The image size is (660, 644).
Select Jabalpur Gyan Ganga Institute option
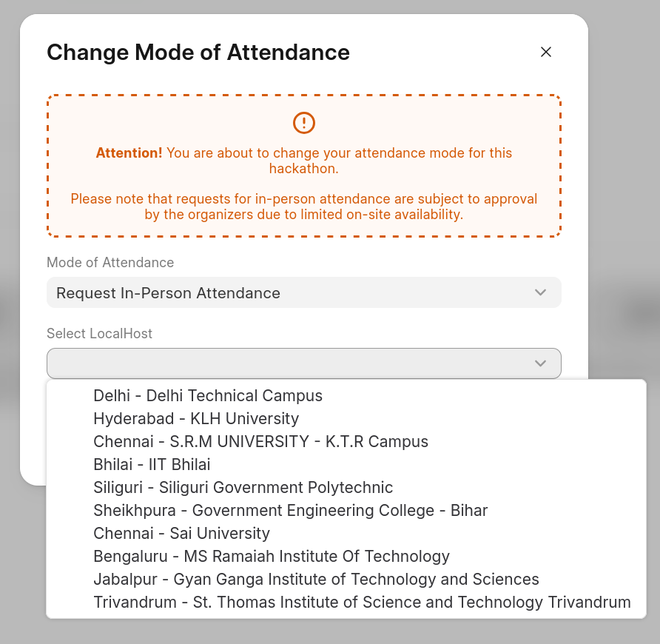pyautogui.click(x=316, y=580)
